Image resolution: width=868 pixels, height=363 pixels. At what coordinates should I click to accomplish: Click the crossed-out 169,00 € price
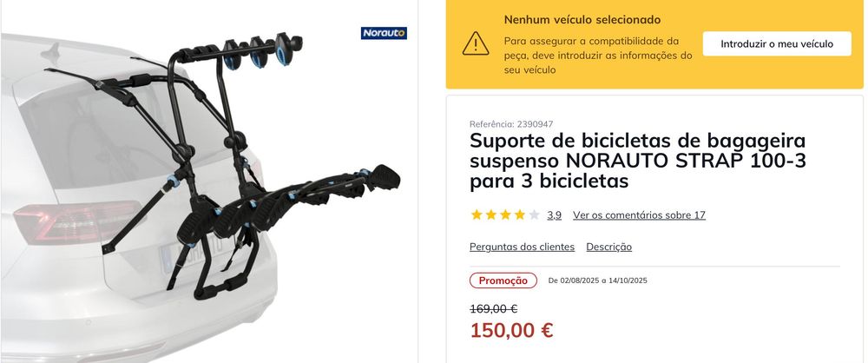(x=494, y=308)
